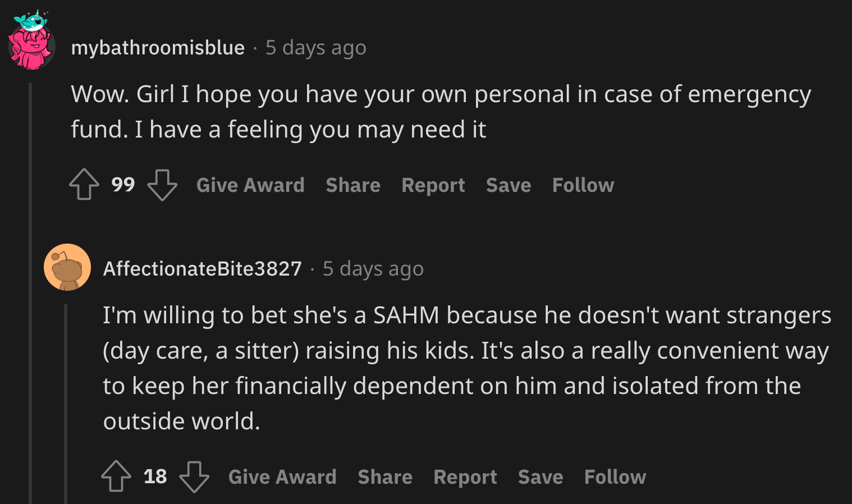Image resolution: width=852 pixels, height=504 pixels.
Task: Report AffectionateBite3827's reply
Action: pyautogui.click(x=465, y=477)
